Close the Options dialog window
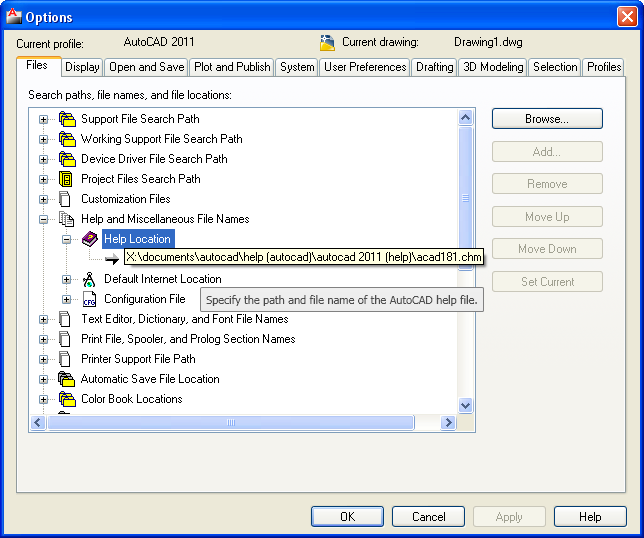 (x=627, y=17)
